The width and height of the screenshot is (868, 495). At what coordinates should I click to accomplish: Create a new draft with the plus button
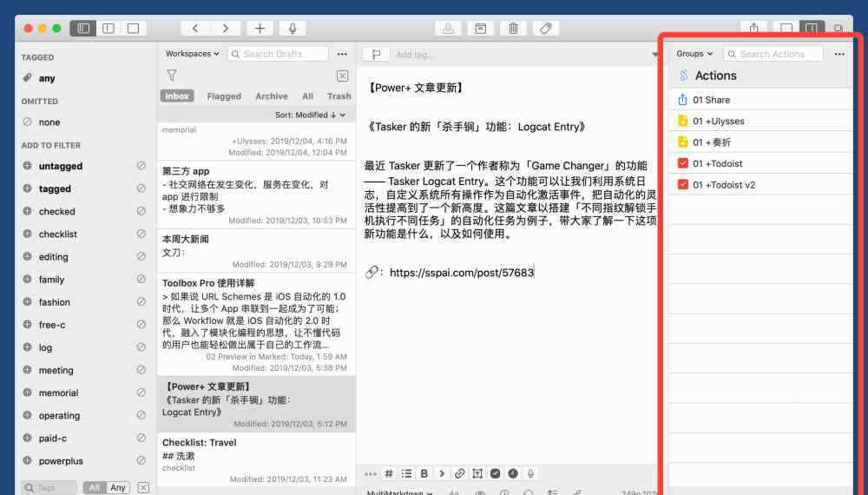tap(260, 29)
